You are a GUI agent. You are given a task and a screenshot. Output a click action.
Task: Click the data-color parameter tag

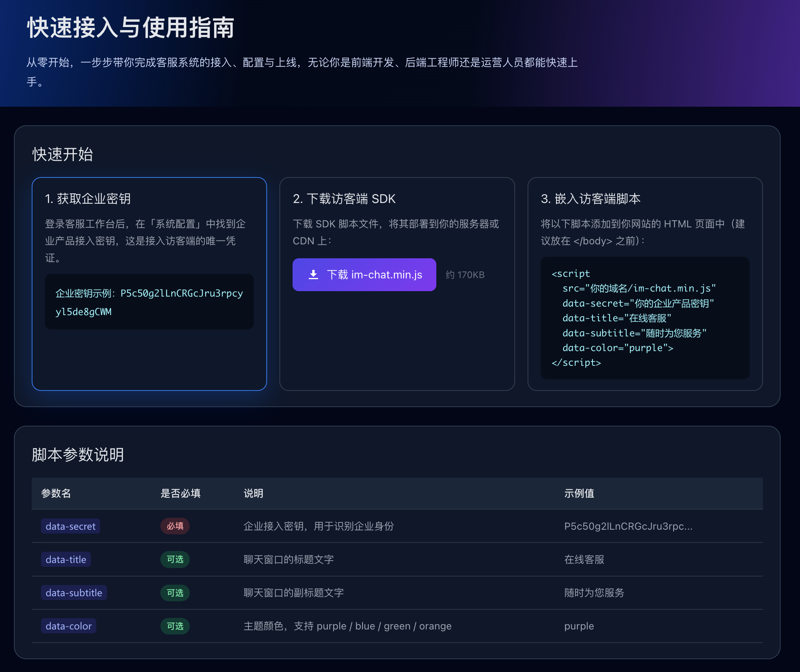pos(68,626)
